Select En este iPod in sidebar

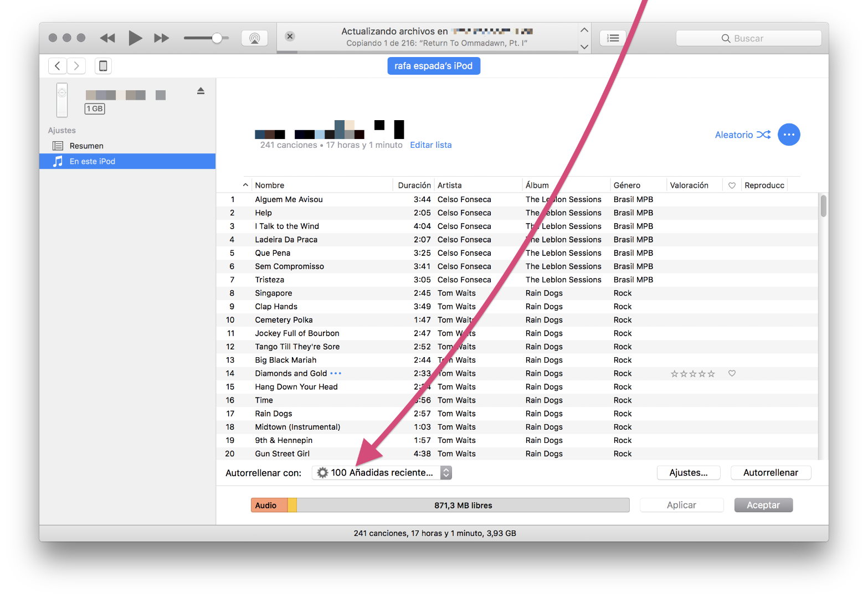click(127, 161)
